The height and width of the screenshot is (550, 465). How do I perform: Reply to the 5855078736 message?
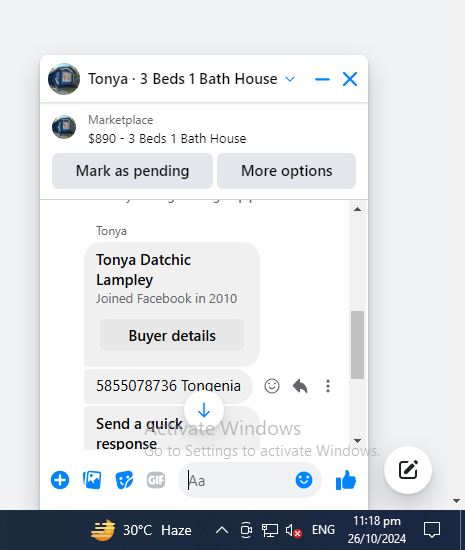[300, 386]
